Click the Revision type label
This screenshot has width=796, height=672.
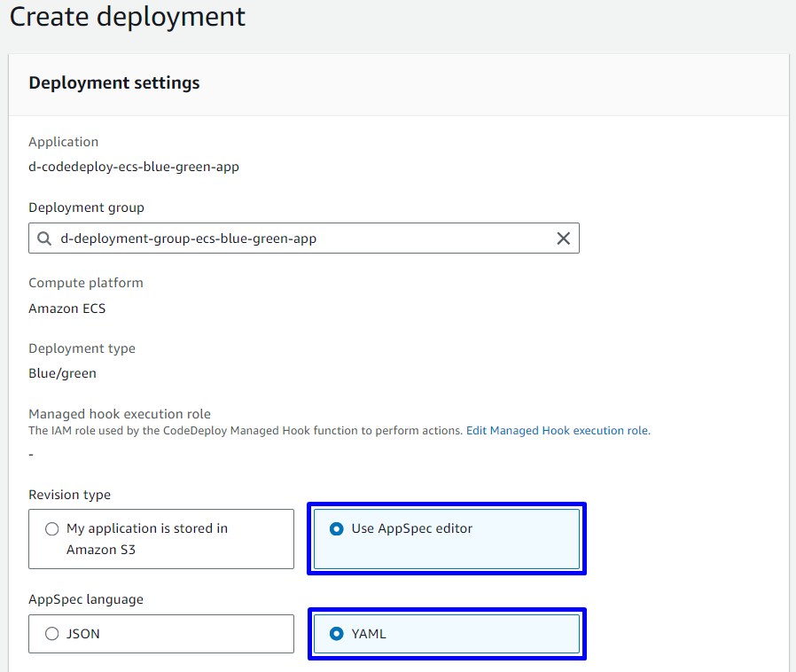(69, 495)
